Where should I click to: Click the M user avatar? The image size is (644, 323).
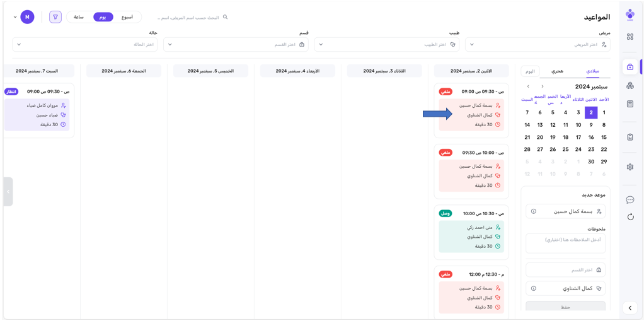coord(27,17)
